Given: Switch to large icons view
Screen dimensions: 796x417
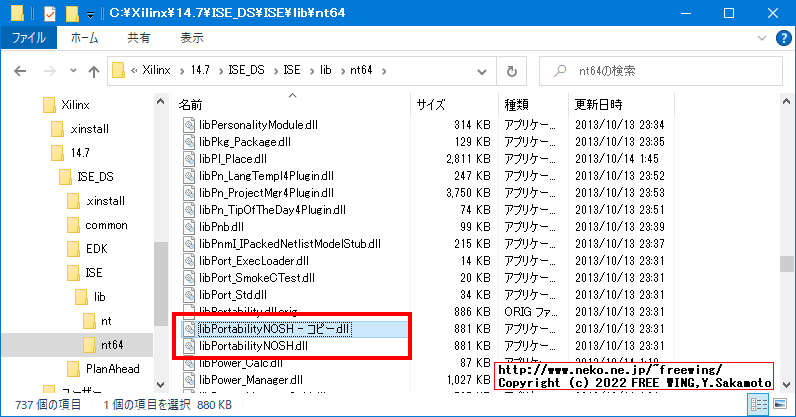Looking at the screenshot, I should [780, 404].
